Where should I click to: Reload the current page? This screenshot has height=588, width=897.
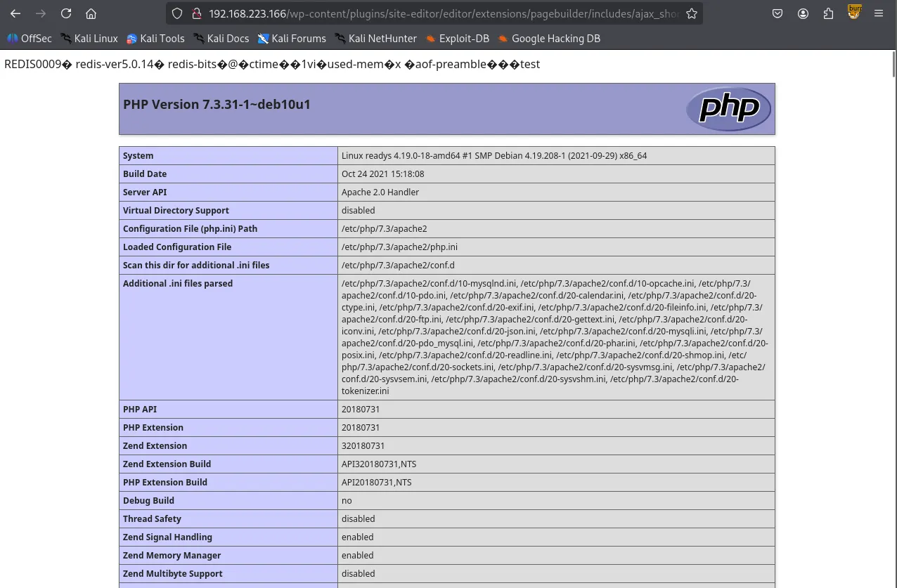click(x=66, y=13)
